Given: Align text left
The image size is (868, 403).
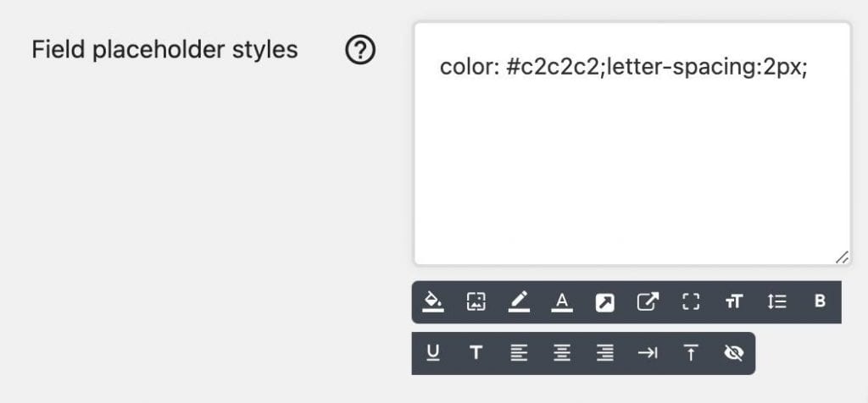Looking at the screenshot, I should pyautogui.click(x=520, y=353).
